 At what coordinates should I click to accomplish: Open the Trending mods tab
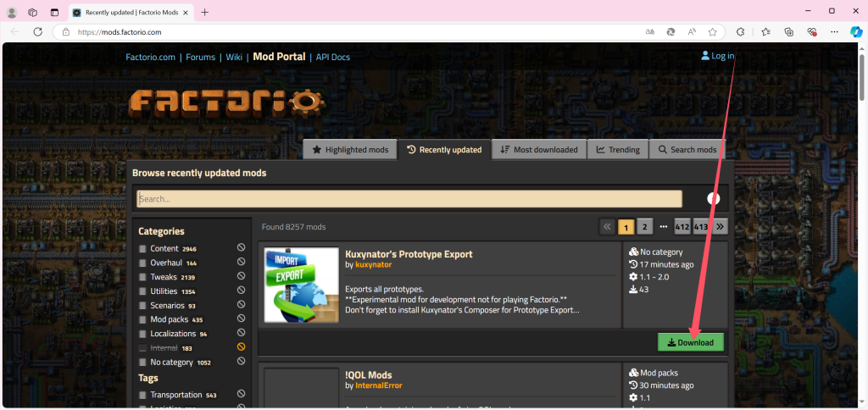click(x=617, y=150)
